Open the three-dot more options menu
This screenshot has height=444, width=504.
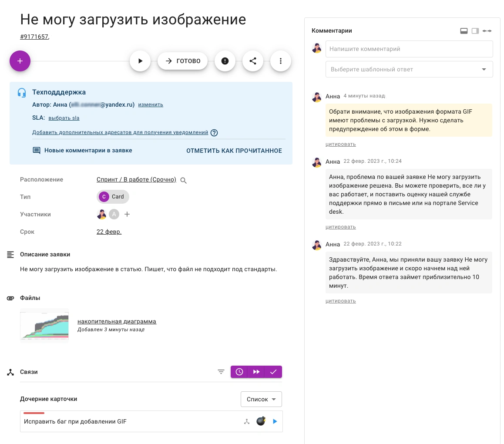tap(281, 61)
